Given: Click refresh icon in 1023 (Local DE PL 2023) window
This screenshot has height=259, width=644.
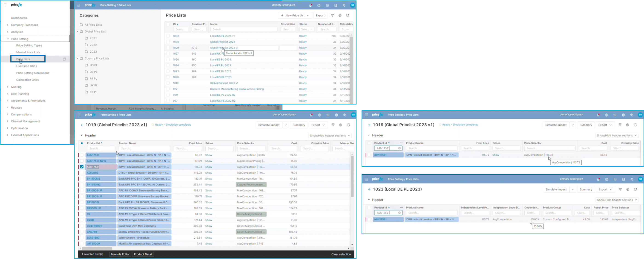Looking at the screenshot, I should 635,189.
